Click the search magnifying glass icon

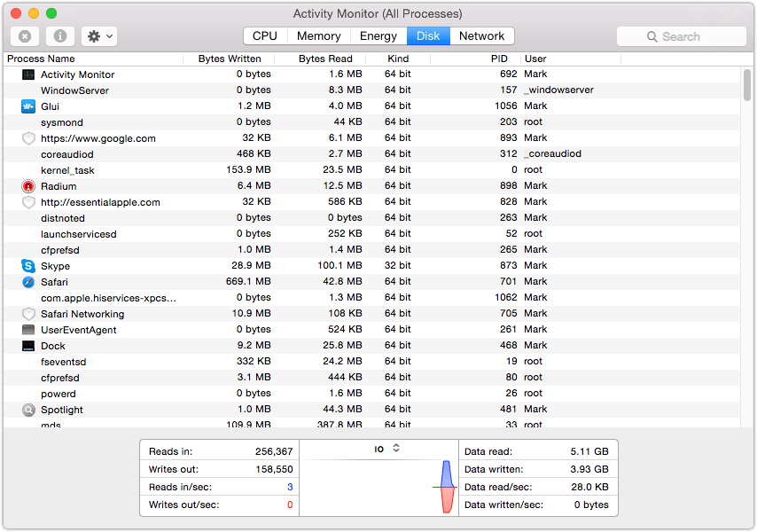[x=652, y=36]
